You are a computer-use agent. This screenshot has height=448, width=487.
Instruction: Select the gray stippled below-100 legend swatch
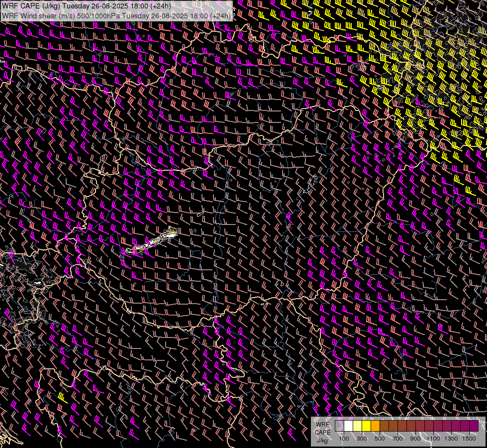click(339, 426)
